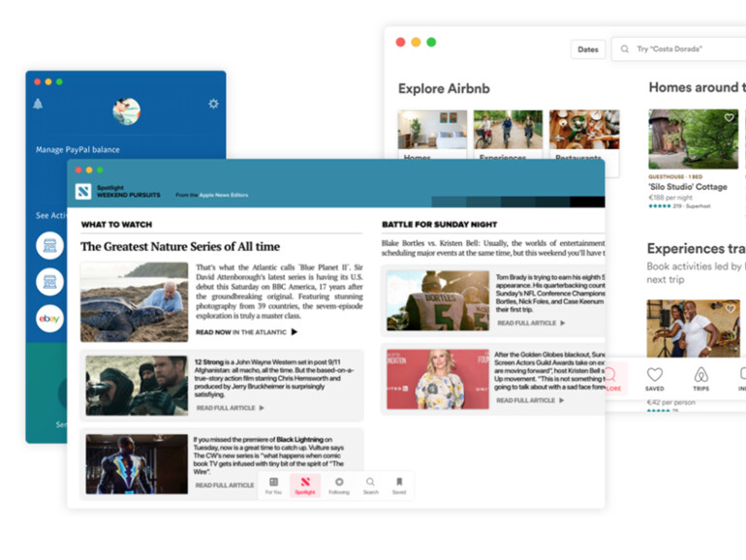Click the search magnifier icon in Airbnb

(625, 49)
